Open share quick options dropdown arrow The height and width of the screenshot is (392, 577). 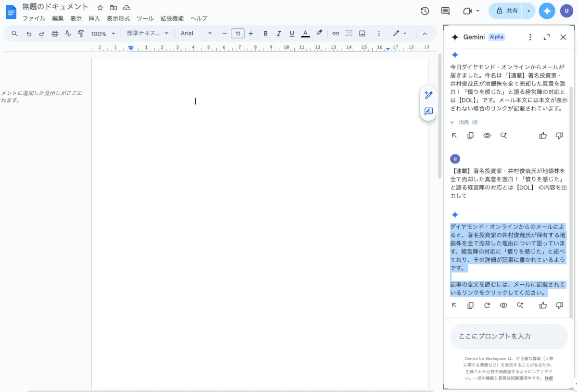(528, 11)
